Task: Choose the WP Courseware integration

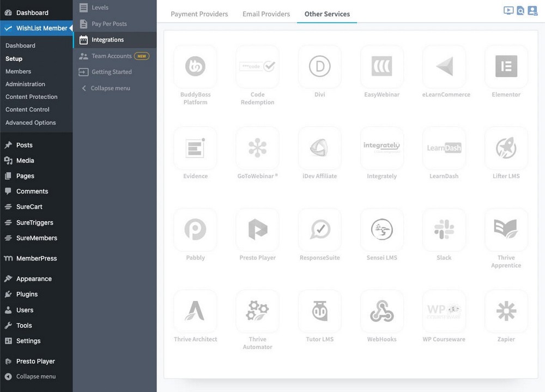Action: pos(444,311)
